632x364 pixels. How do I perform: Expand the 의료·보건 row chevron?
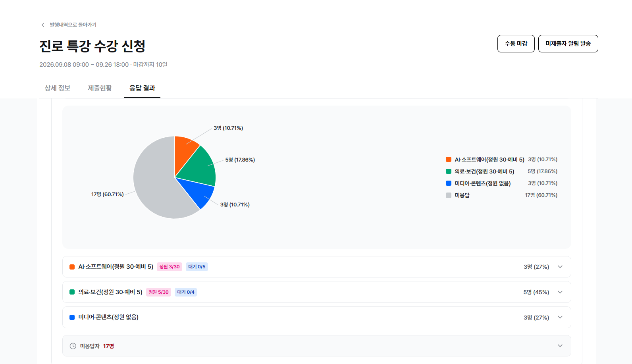560,292
